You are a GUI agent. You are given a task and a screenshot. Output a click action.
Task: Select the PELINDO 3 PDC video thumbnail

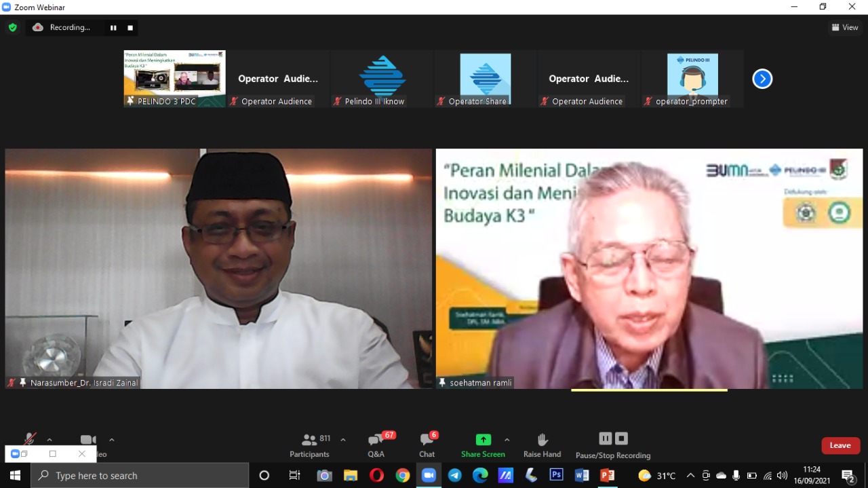174,78
